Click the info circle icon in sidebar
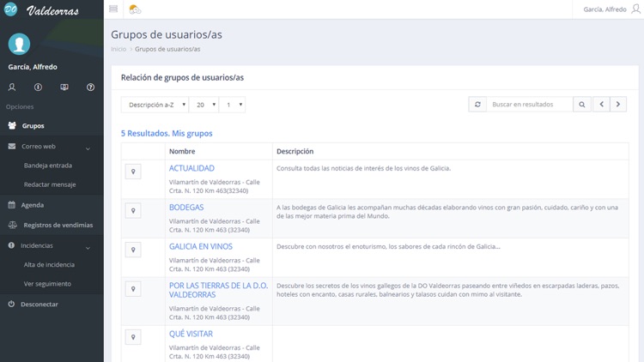Image resolution: width=644 pixels, height=362 pixels. 38,87
